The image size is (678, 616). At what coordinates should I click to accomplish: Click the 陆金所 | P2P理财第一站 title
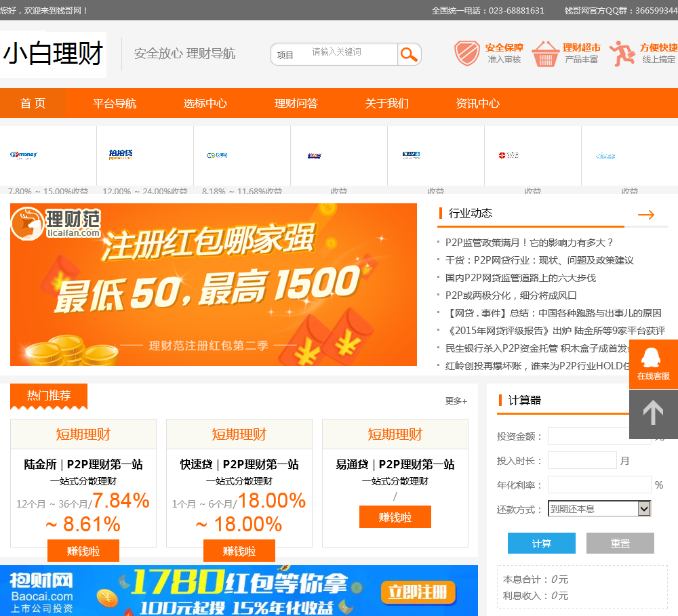(83, 464)
